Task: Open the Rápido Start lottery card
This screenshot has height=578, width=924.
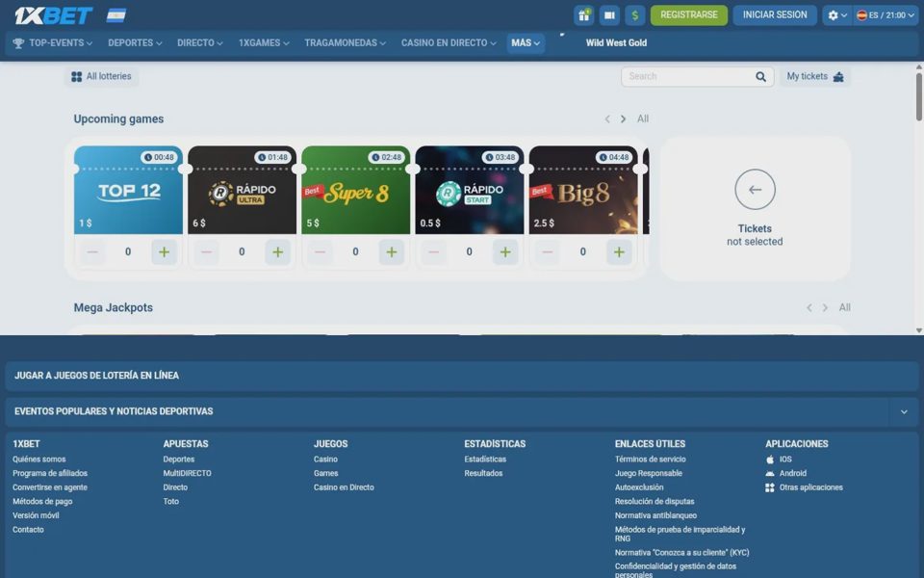Action: [470, 190]
